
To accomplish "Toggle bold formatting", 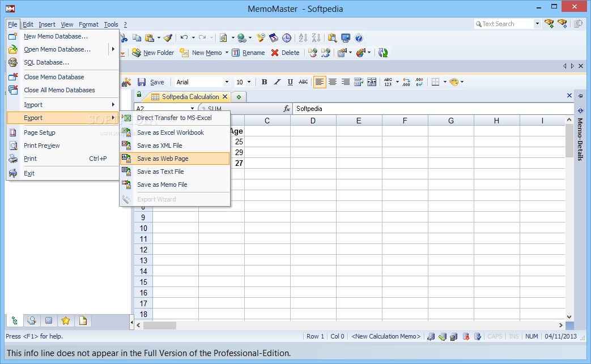I will (264, 82).
